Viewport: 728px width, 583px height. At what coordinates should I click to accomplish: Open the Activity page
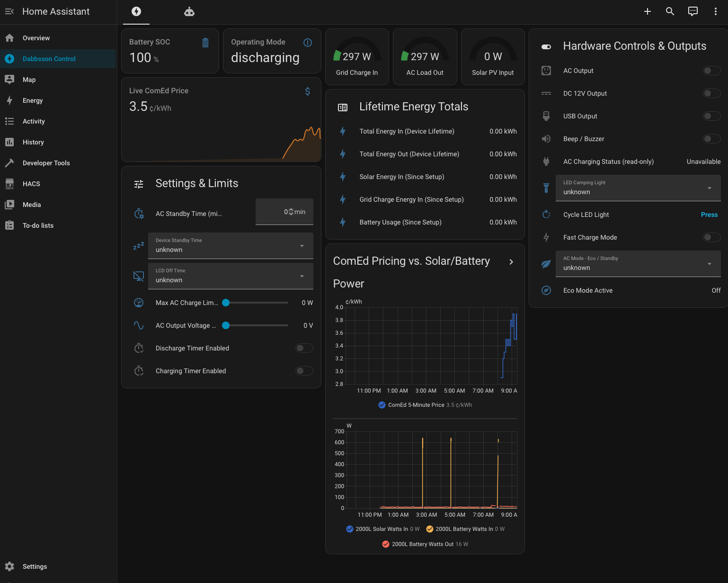58,121
